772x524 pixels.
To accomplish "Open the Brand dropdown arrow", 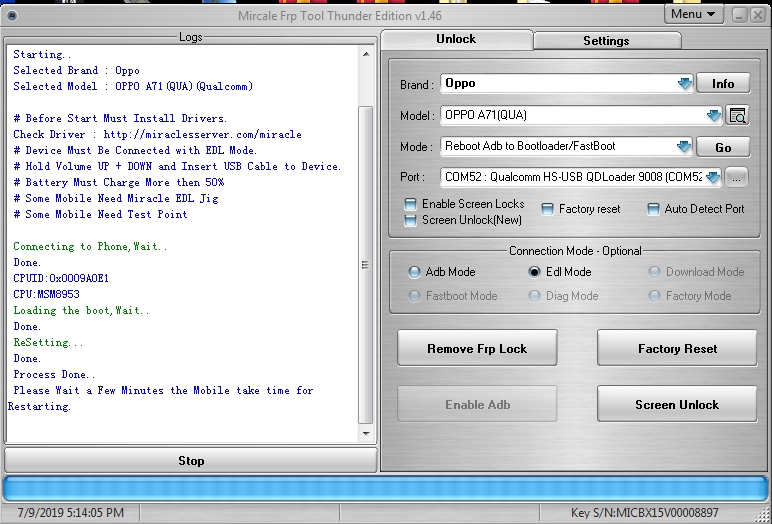I will (685, 84).
